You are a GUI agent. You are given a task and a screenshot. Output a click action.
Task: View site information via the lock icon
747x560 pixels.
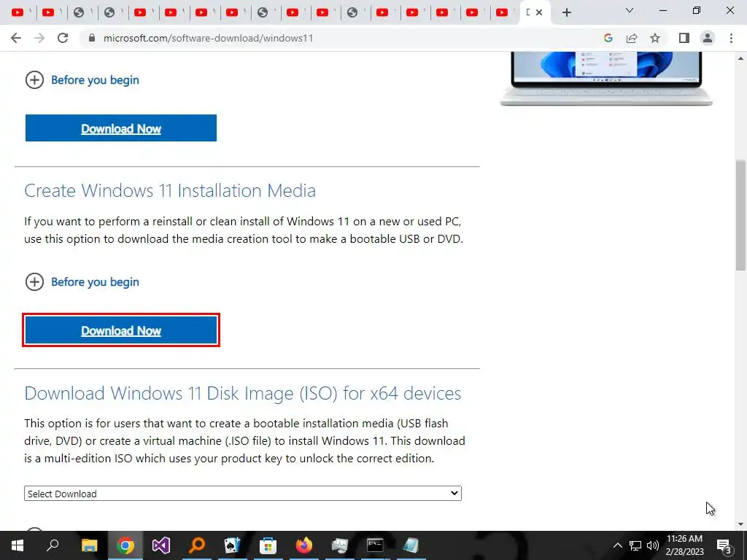tap(92, 38)
